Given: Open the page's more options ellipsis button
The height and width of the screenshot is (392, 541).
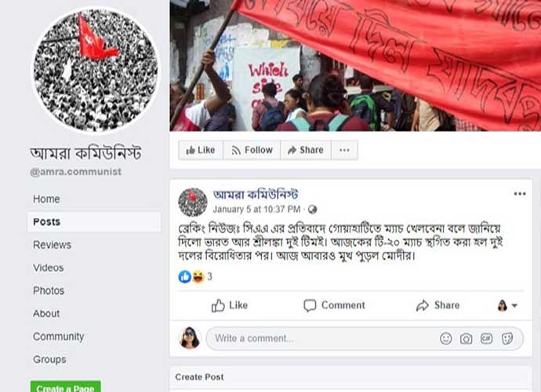Looking at the screenshot, I should (x=344, y=150).
